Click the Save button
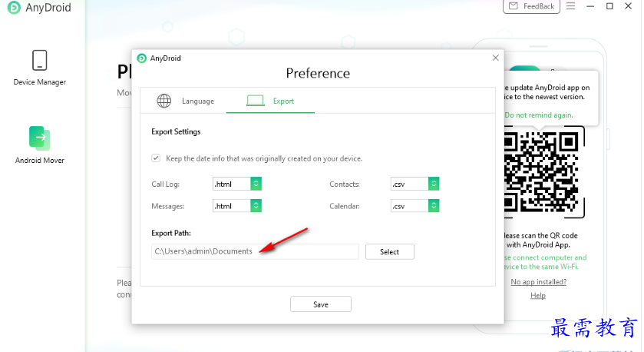The width and height of the screenshot is (644, 352). 321,304
